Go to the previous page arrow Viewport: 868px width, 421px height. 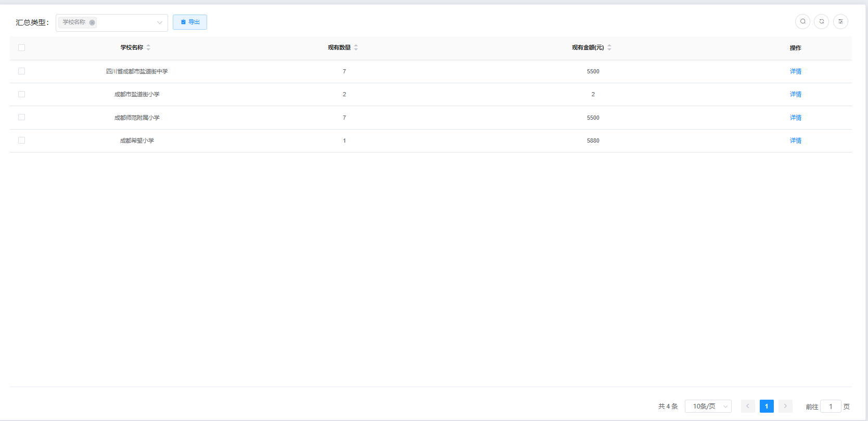(748, 406)
